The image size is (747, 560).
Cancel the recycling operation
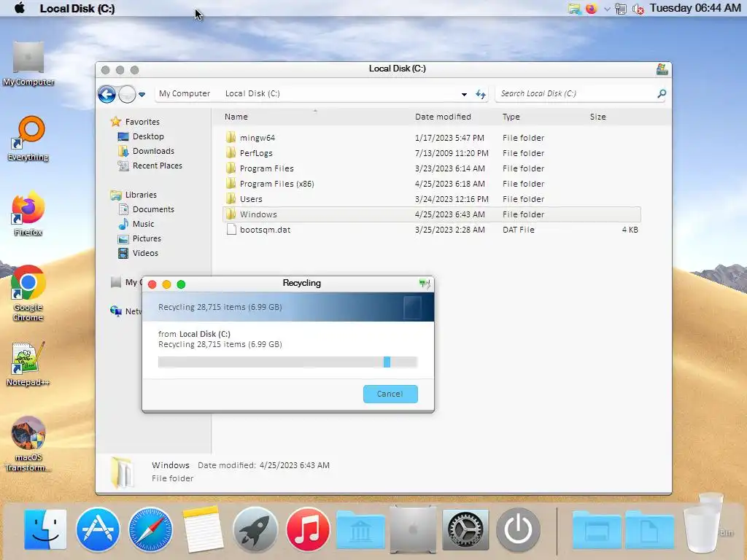pyautogui.click(x=390, y=394)
